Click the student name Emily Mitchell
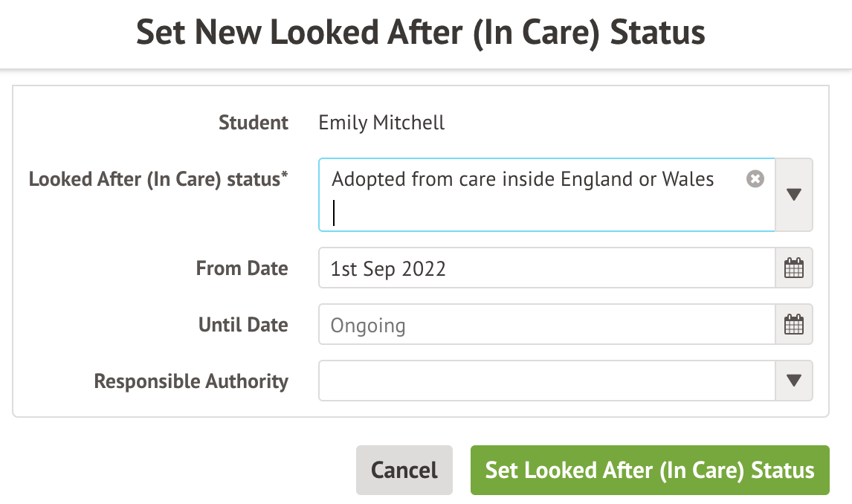852x504 pixels. (381, 123)
